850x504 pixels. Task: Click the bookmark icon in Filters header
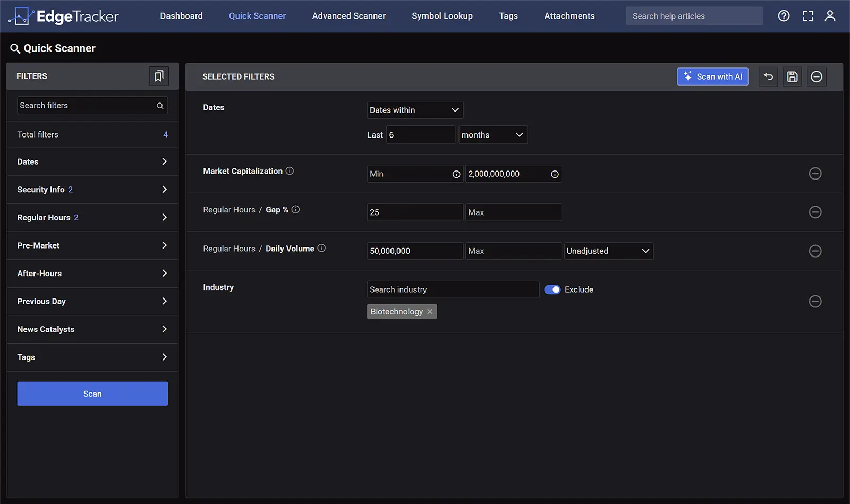click(158, 76)
